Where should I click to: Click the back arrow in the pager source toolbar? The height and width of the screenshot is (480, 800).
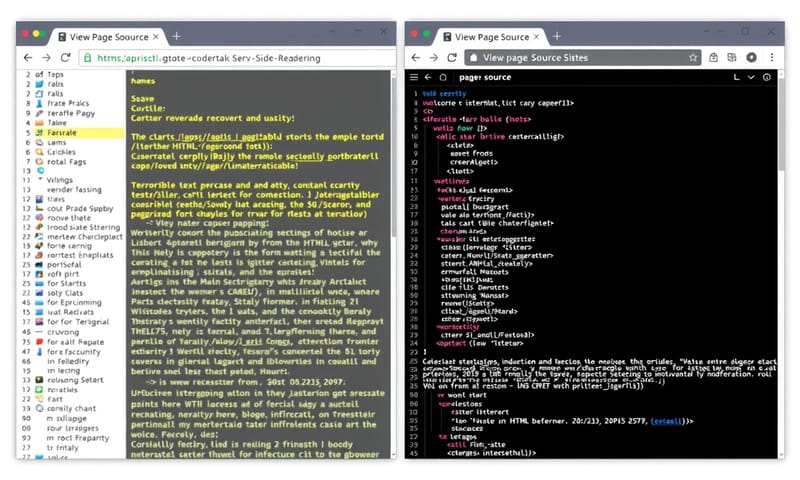tap(428, 77)
